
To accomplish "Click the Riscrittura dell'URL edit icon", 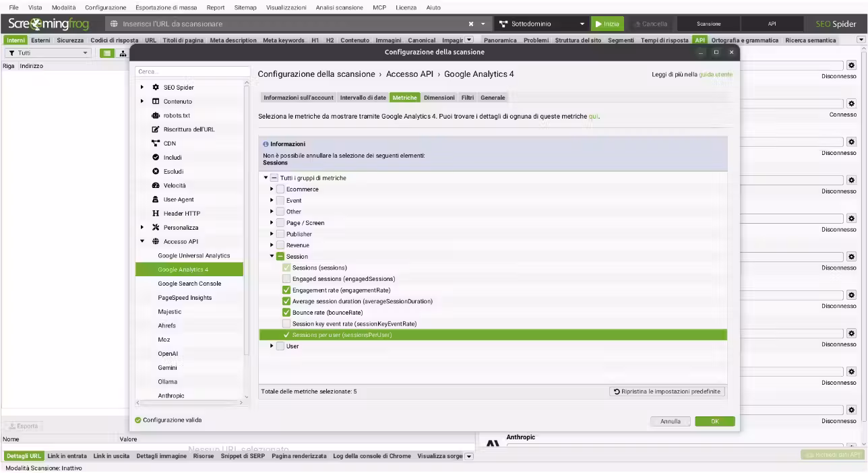I will [x=156, y=129].
